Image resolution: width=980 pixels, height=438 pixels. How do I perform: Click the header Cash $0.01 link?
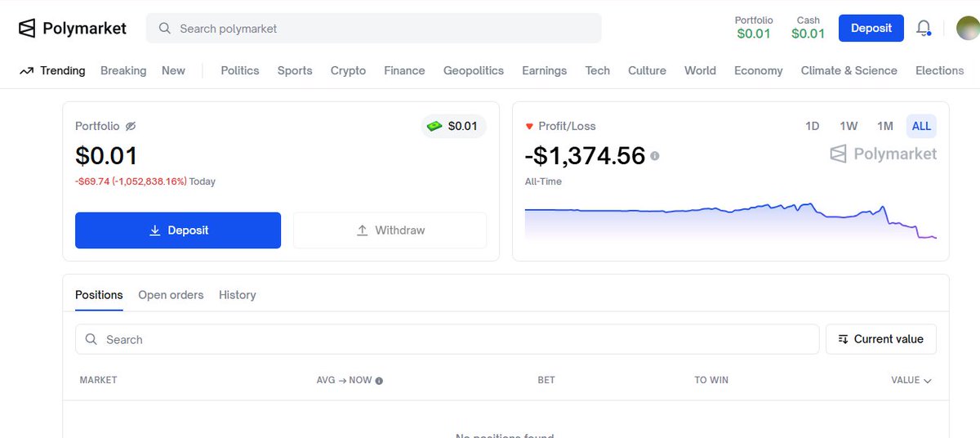[808, 28]
